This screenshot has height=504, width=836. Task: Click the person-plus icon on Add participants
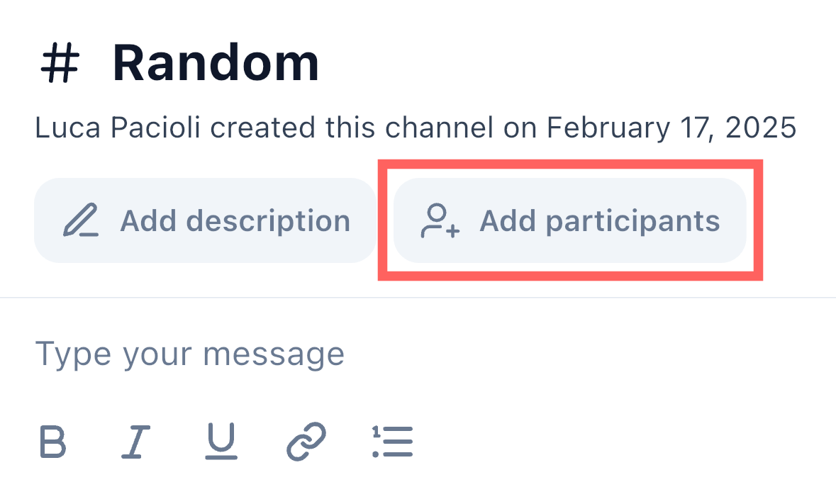tap(440, 220)
